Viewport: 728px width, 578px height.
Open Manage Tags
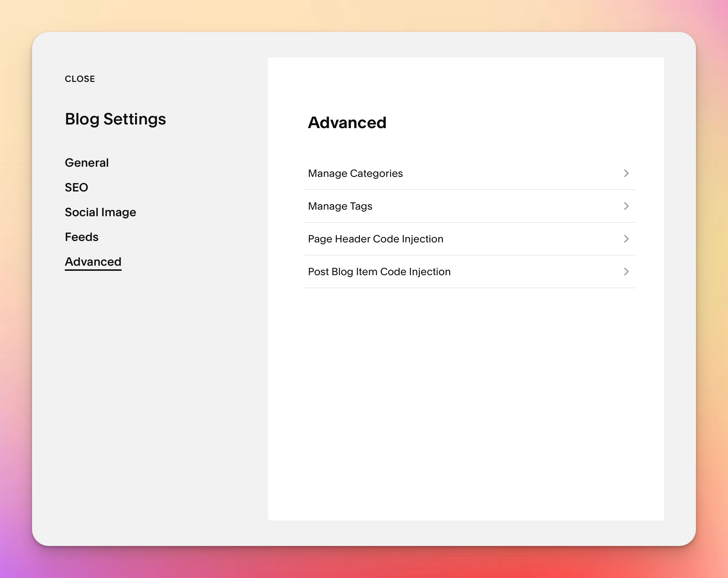[470, 206]
